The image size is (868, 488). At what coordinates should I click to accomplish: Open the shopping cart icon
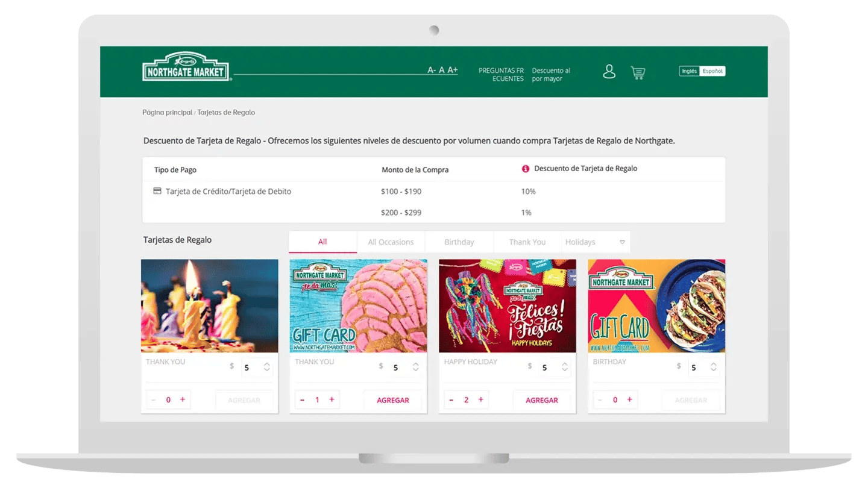pyautogui.click(x=637, y=71)
